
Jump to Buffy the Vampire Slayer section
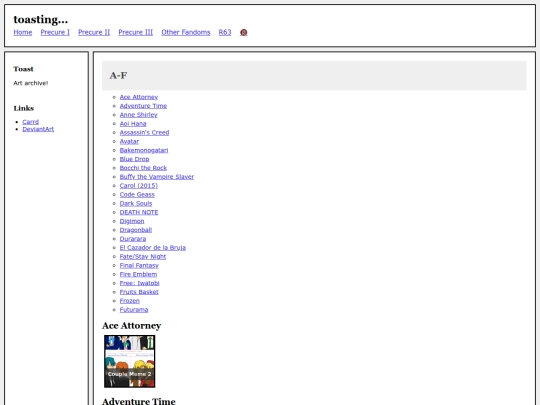click(157, 177)
